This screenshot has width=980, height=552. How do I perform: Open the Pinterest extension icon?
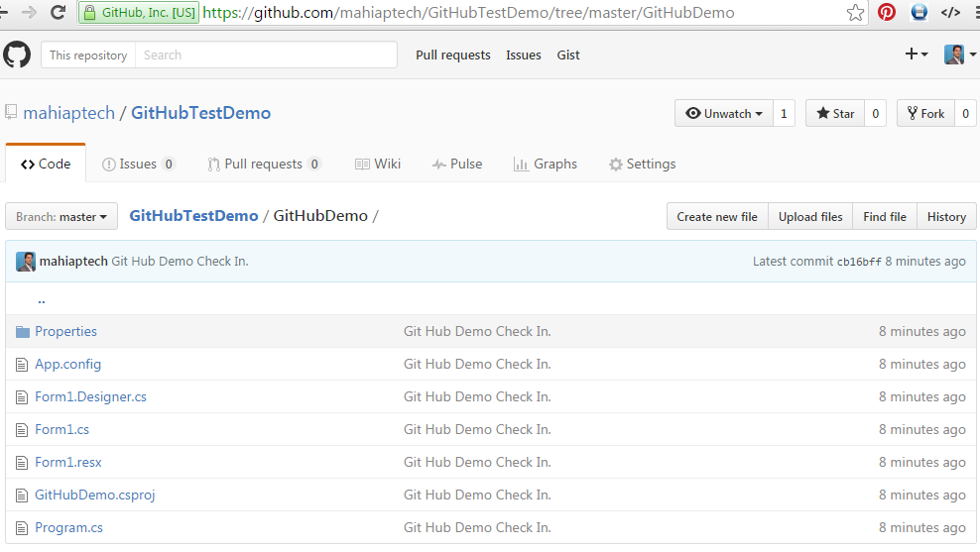tap(886, 12)
